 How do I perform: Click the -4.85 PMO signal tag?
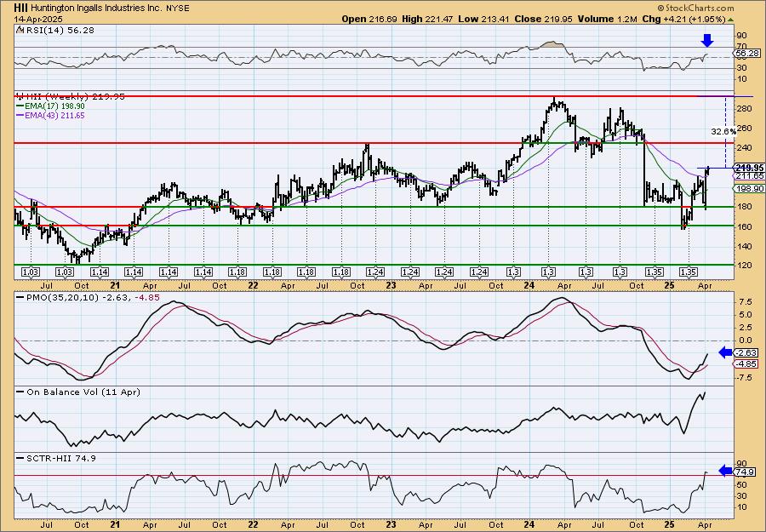pyautogui.click(x=747, y=364)
